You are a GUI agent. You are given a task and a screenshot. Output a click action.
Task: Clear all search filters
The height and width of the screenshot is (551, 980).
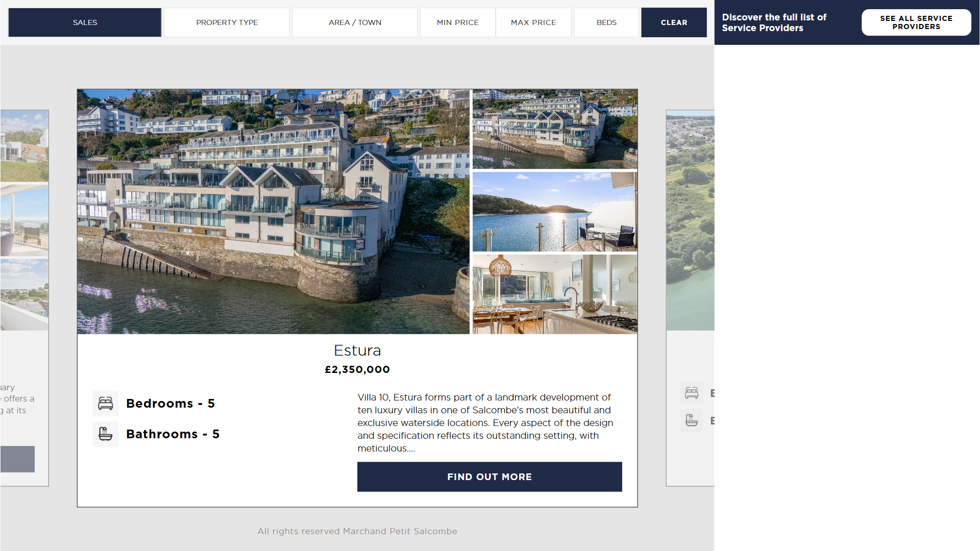674,22
